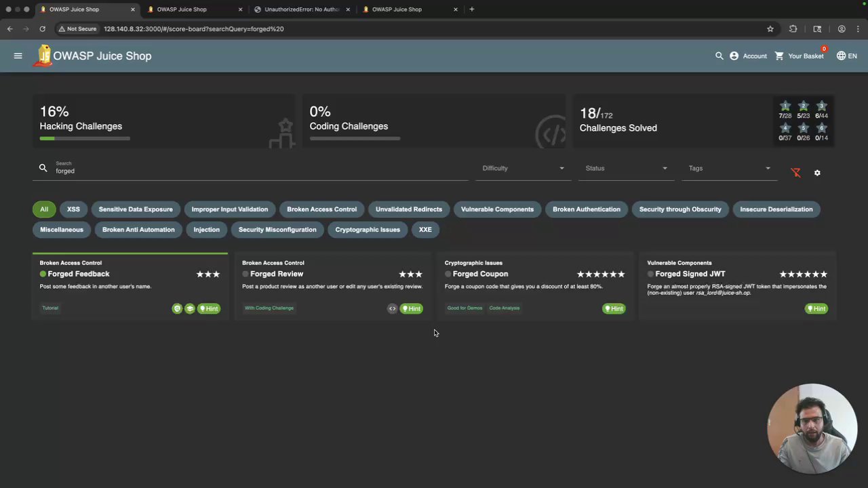868x488 pixels.
Task: Reload the current page
Action: tap(42, 29)
